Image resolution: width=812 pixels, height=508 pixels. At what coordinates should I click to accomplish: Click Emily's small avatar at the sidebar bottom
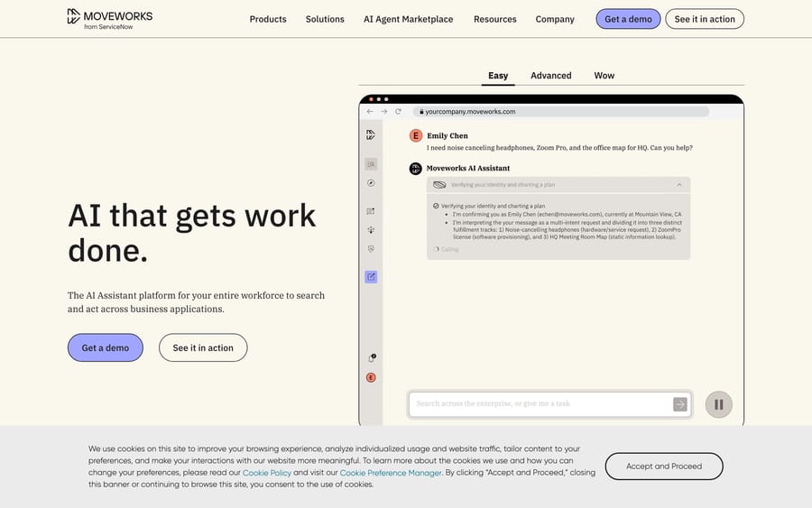tap(371, 377)
